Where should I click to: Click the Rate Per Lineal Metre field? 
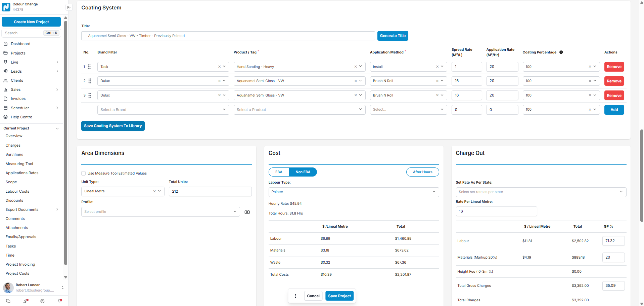tap(496, 212)
